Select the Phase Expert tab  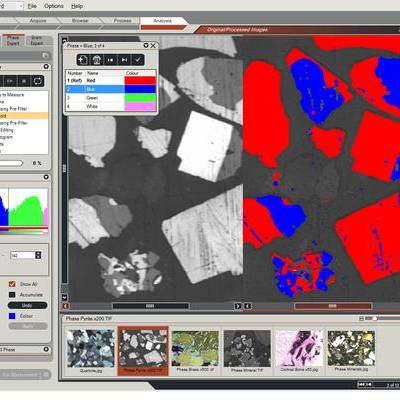click(x=13, y=41)
